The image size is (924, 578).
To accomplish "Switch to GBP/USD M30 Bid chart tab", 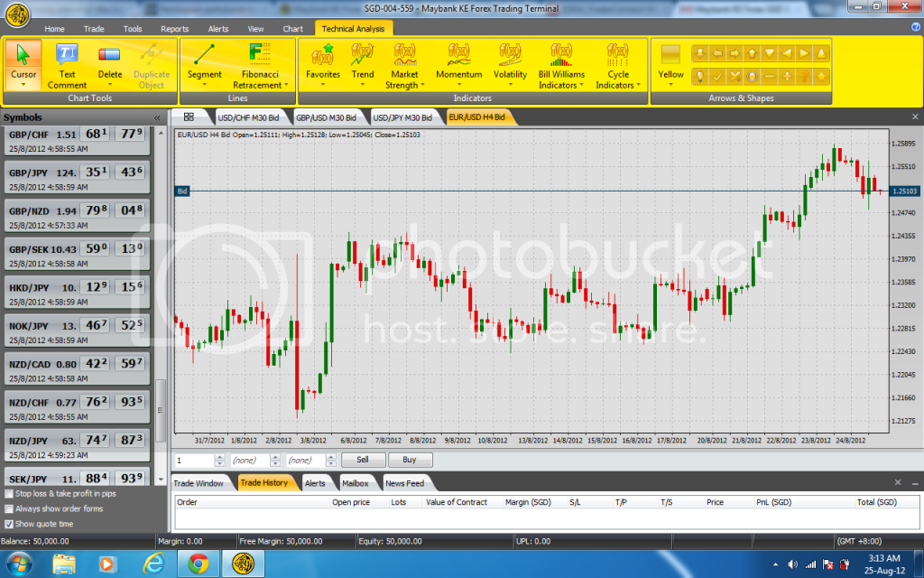I will 326,117.
